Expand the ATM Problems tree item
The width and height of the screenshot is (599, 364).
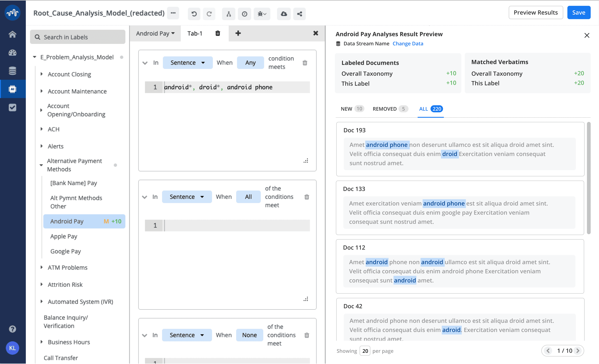point(42,267)
